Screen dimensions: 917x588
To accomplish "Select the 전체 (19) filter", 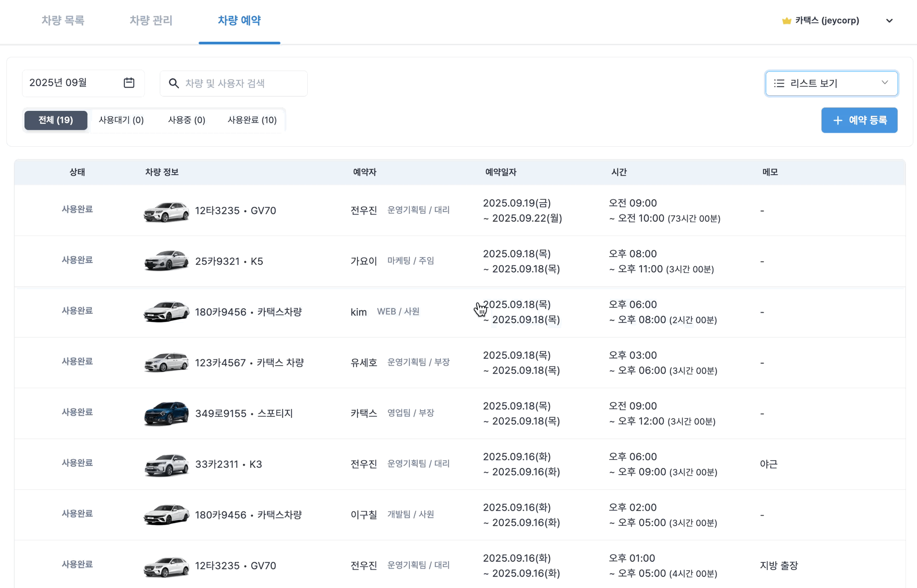I will pos(56,120).
